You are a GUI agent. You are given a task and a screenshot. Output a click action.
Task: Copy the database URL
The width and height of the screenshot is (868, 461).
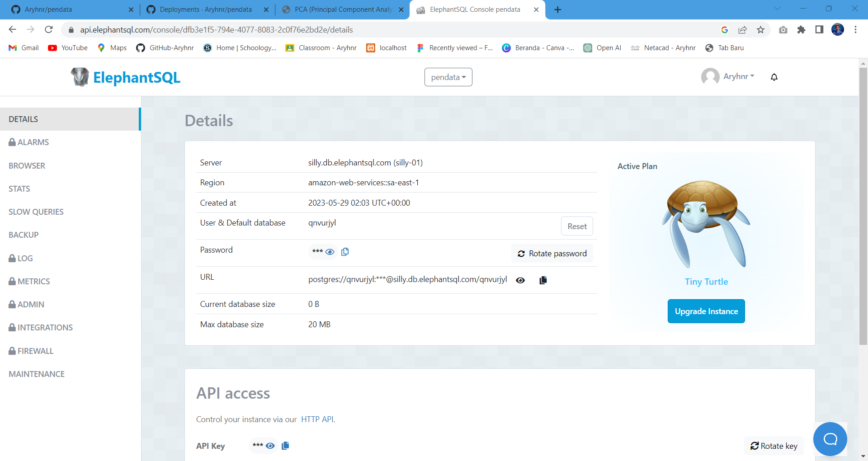543,280
